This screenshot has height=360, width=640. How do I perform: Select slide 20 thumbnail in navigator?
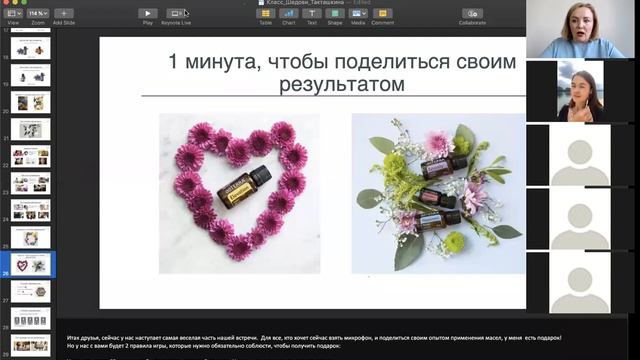(x=31, y=102)
